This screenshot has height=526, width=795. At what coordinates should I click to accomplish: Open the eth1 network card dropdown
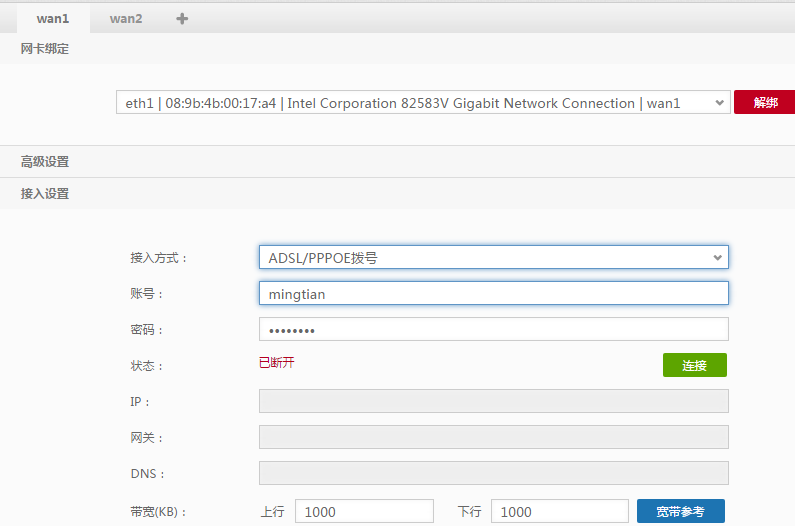point(423,103)
